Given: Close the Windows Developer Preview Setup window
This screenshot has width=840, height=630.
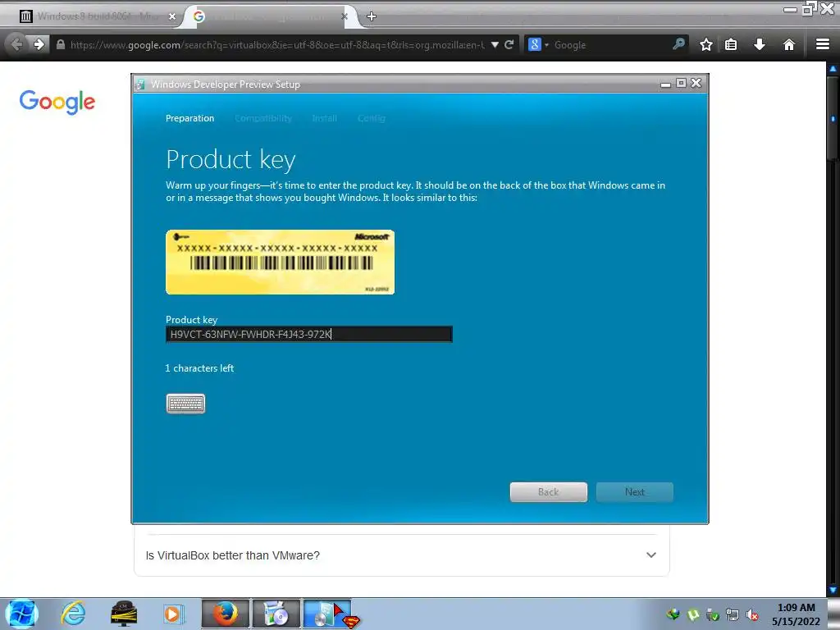Looking at the screenshot, I should [696, 83].
